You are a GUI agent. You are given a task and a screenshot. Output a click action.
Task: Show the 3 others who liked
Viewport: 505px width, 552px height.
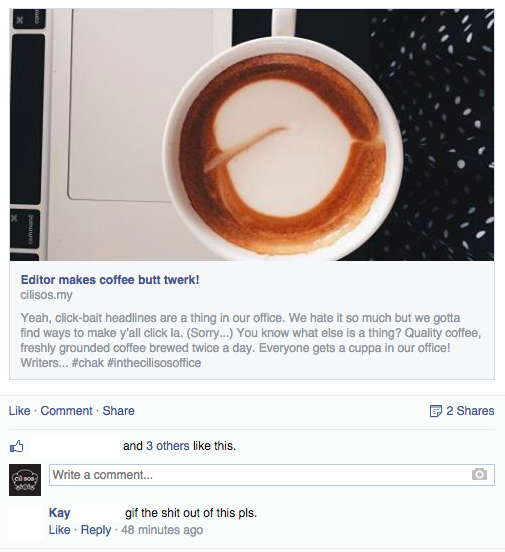(168, 446)
